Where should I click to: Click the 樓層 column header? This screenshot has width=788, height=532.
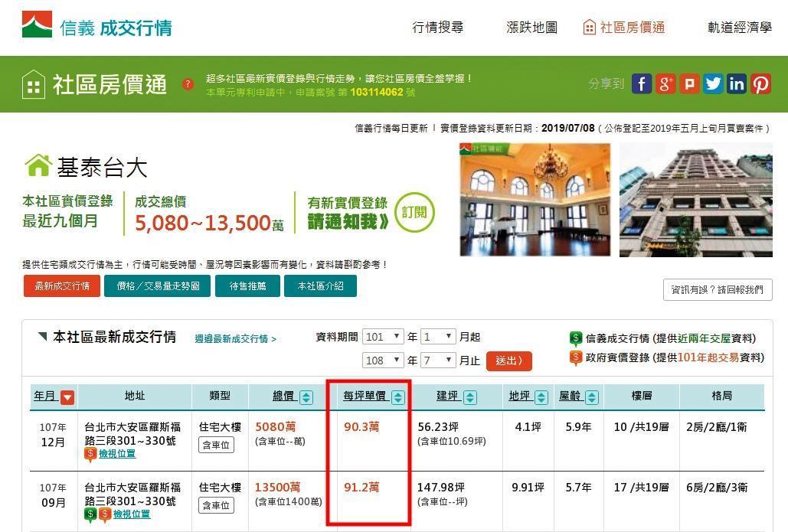pos(641,396)
